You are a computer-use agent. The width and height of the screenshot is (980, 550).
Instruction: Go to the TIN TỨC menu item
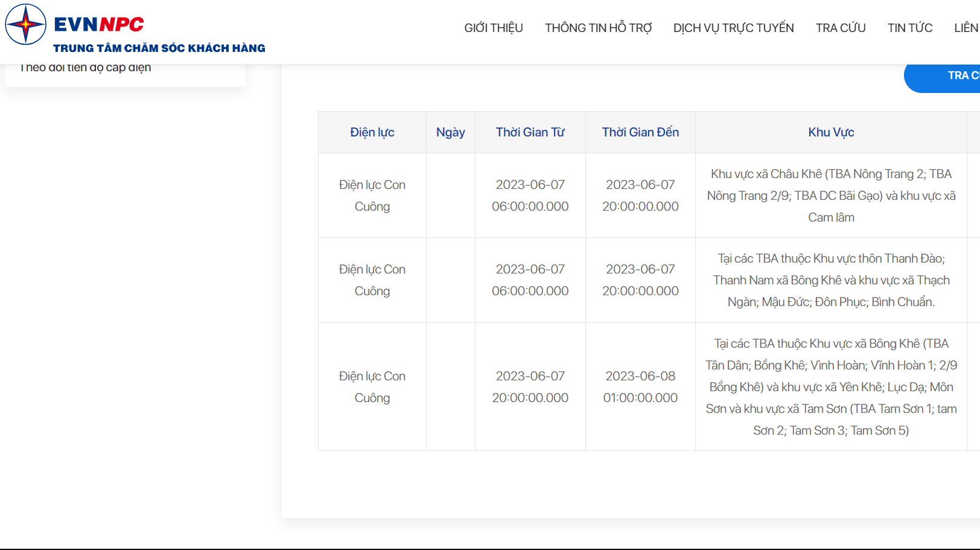point(909,28)
